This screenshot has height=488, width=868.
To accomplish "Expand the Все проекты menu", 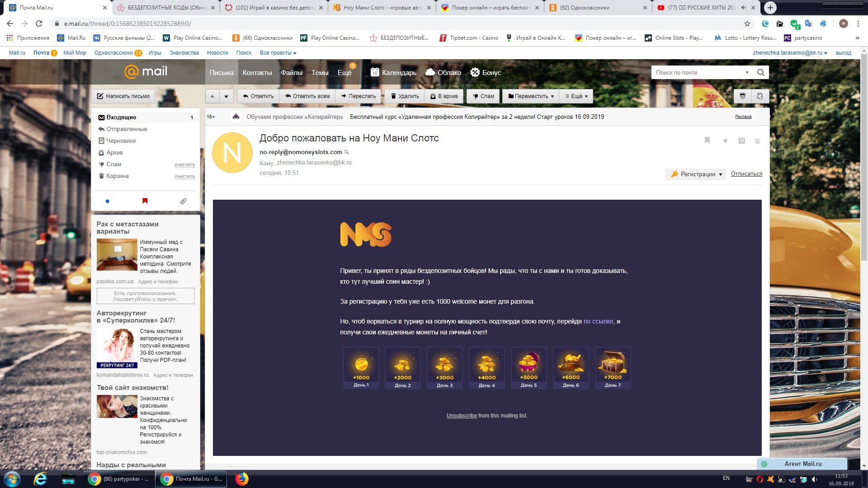I will [278, 53].
